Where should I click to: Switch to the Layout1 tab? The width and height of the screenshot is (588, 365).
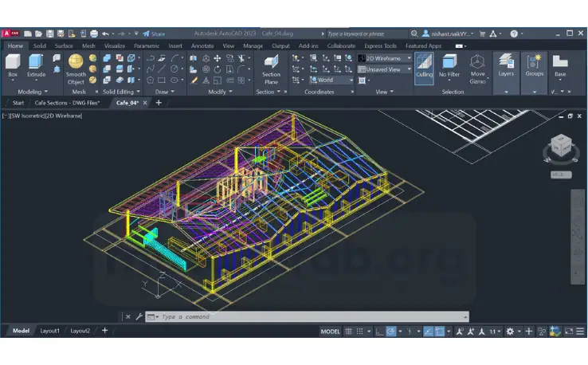click(x=50, y=331)
